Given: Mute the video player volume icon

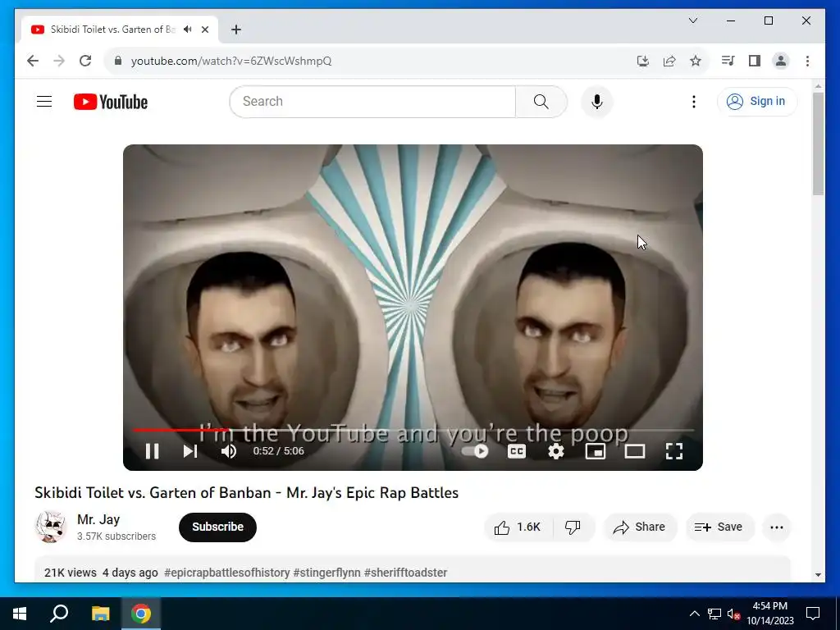Looking at the screenshot, I should pos(229,451).
